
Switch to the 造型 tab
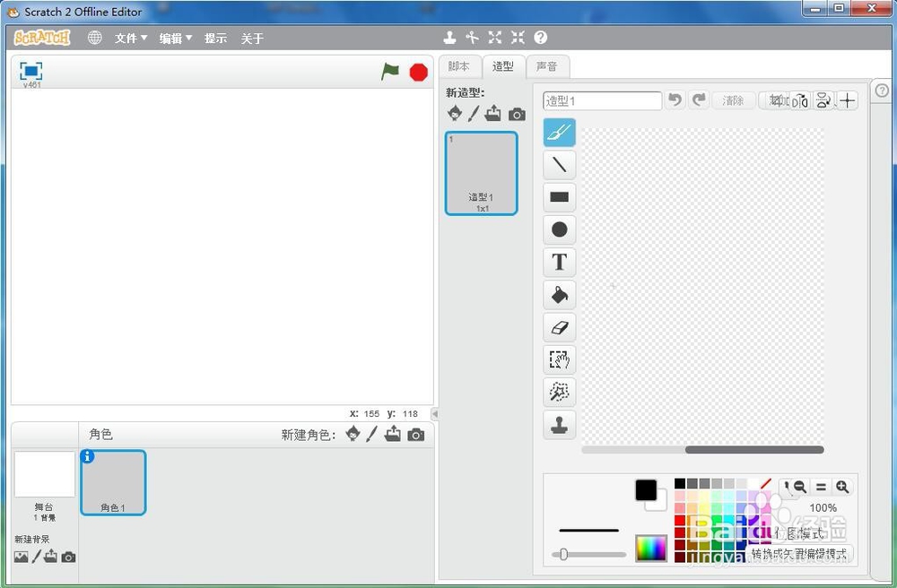click(503, 66)
